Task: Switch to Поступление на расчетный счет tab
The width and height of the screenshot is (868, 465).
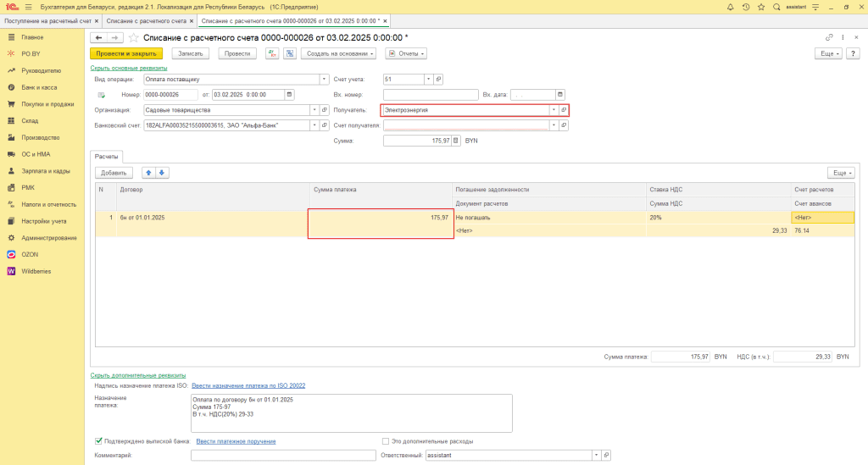Action: click(47, 21)
